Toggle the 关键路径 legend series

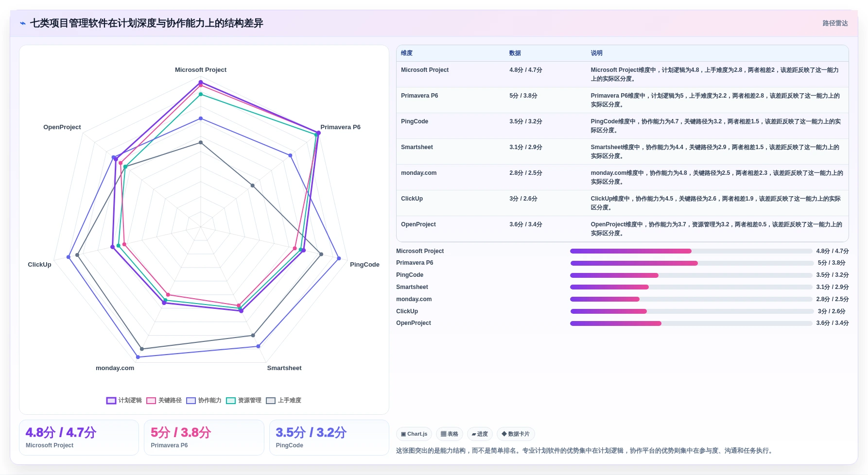(x=164, y=400)
